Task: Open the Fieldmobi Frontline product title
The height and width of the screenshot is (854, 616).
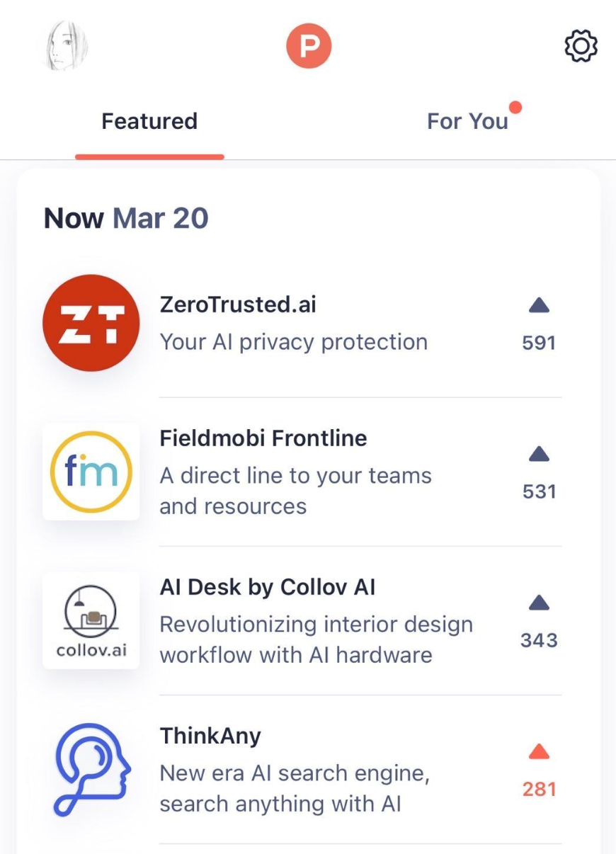Action: [x=263, y=438]
